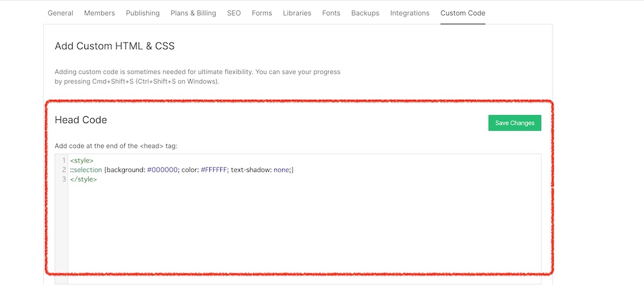
Task: Click the closing </style> line
Action: (x=83, y=179)
